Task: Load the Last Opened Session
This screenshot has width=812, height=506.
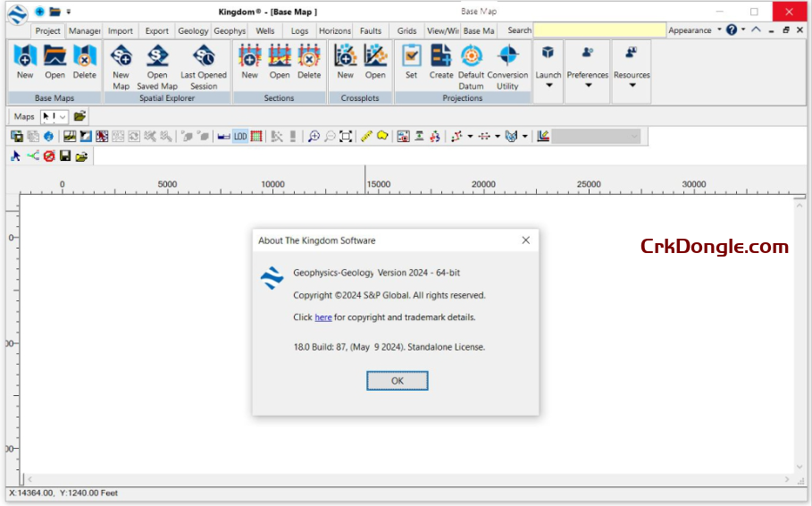Action: click(x=204, y=67)
